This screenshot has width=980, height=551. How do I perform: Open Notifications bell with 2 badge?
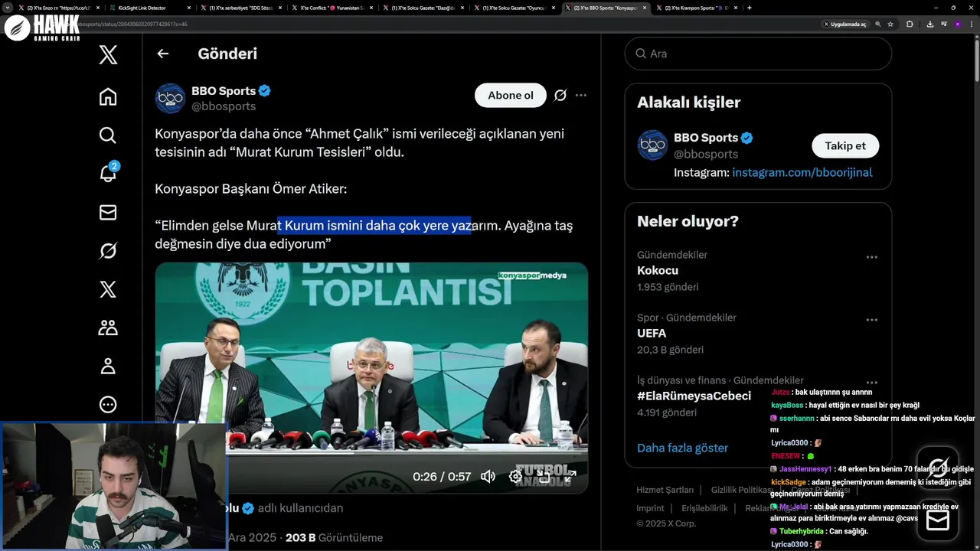coord(108,173)
